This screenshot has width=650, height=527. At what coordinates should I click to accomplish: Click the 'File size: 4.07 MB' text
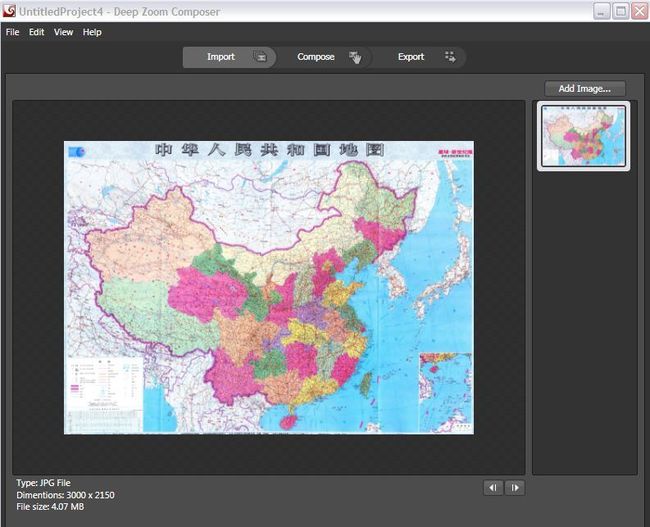(50, 507)
